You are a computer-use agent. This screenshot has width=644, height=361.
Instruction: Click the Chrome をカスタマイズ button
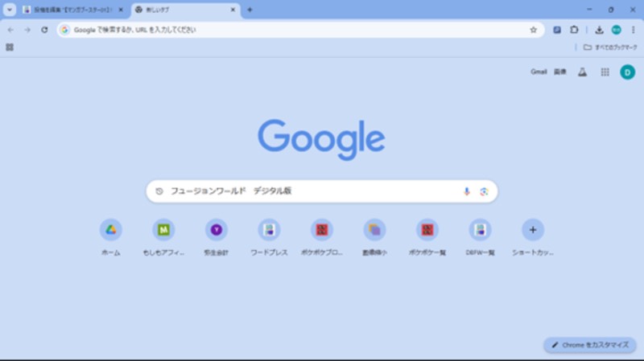point(590,345)
